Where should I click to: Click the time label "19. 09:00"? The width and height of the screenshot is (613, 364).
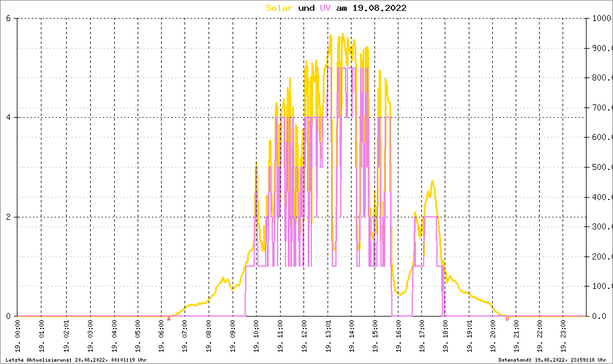pyautogui.click(x=233, y=336)
